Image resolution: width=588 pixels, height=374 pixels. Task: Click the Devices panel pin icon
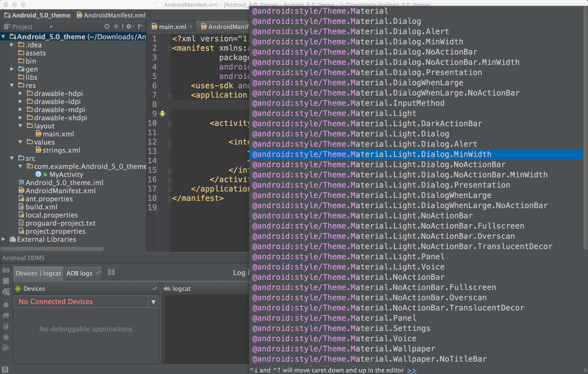click(154, 289)
